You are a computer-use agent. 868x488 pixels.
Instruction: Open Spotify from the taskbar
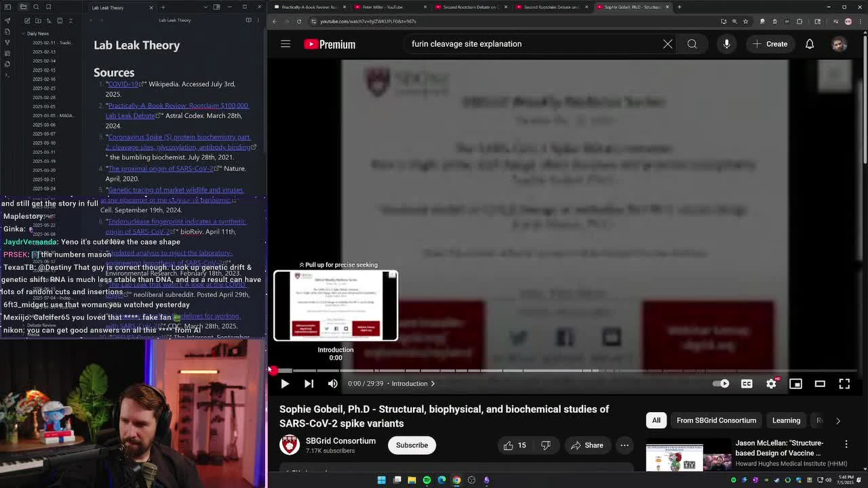click(427, 480)
